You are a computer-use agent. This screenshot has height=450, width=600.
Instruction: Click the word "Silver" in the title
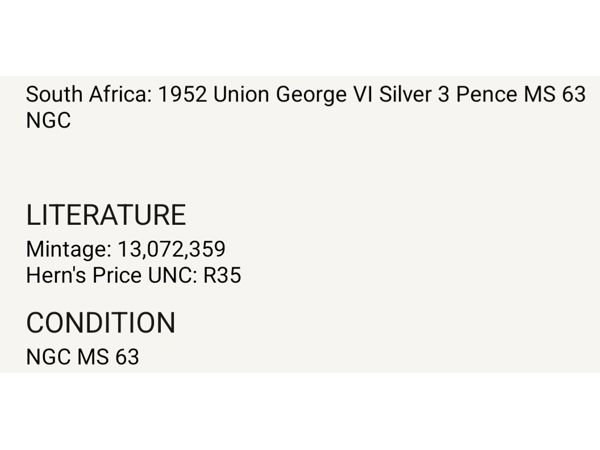pos(404,95)
